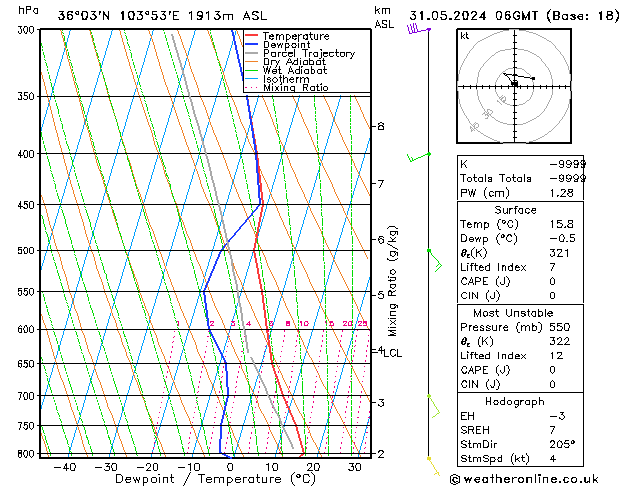Click the yellow wind barb at 800 hPa

pyautogui.click(x=434, y=466)
